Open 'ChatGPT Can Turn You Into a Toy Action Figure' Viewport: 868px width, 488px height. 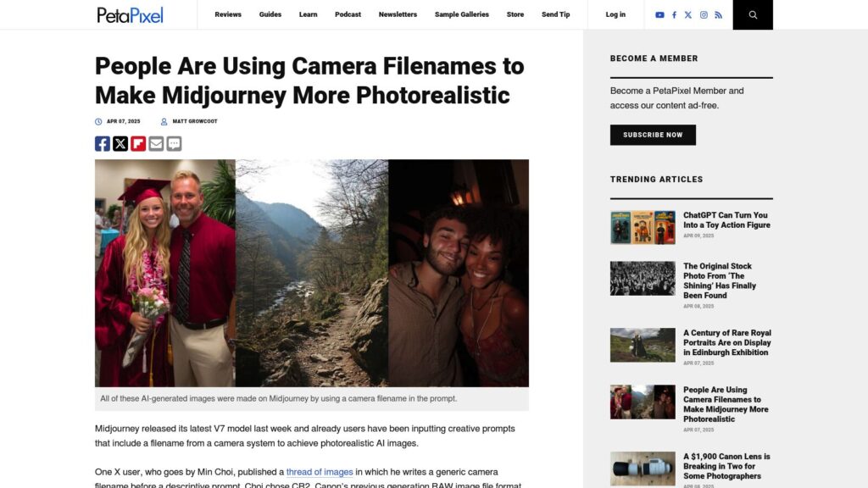coord(726,220)
